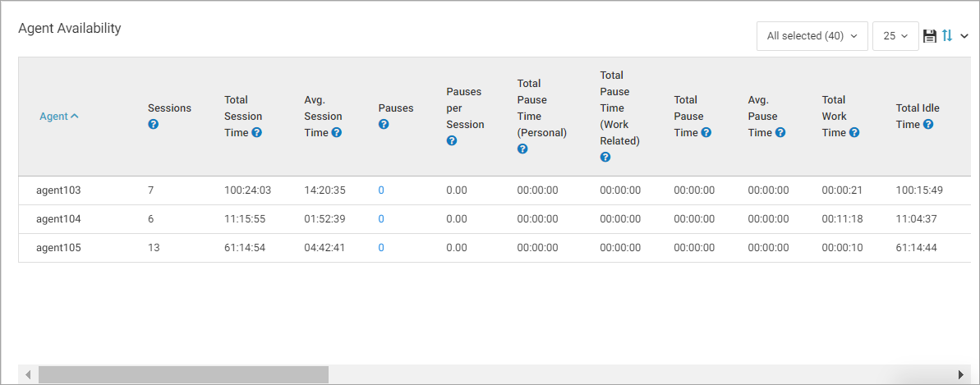The width and height of the screenshot is (980, 385).
Task: Click avg session time 14:20:35
Action: tap(325, 190)
